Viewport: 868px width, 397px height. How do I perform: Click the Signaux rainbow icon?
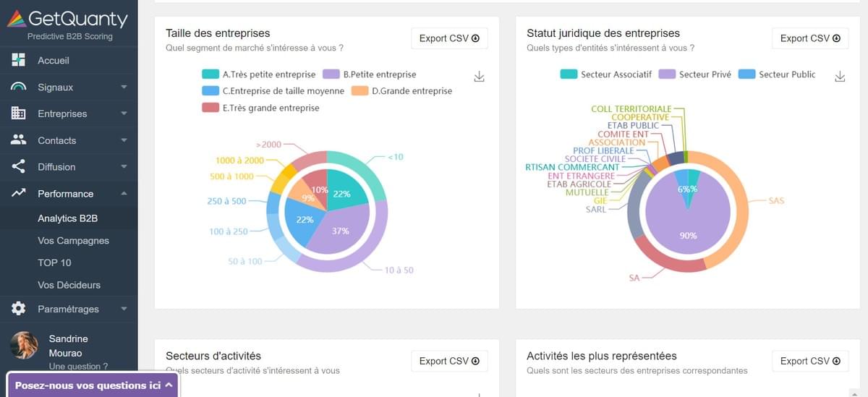click(x=19, y=87)
